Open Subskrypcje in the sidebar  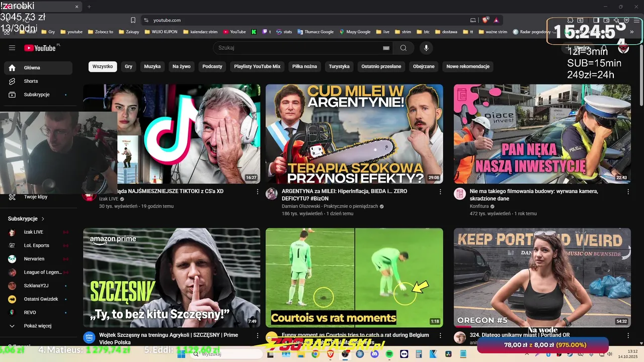(x=38, y=95)
